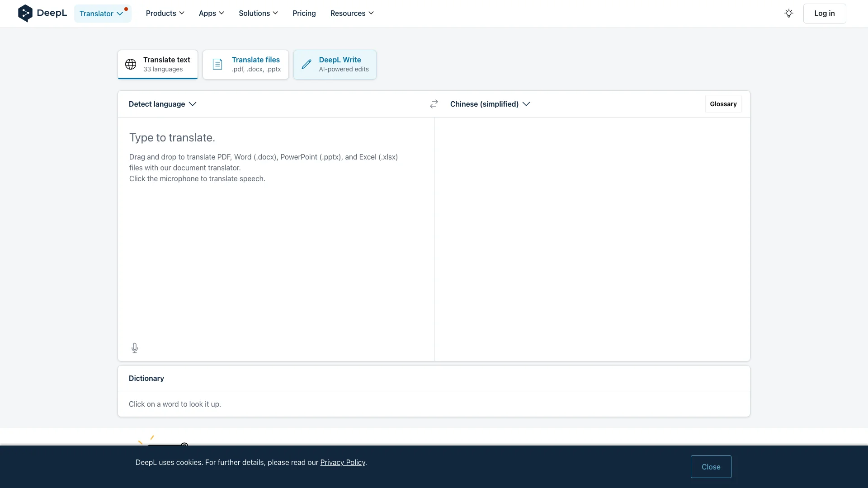Close the cookie notice banner
Viewport: 868px width, 488px height.
(711, 467)
